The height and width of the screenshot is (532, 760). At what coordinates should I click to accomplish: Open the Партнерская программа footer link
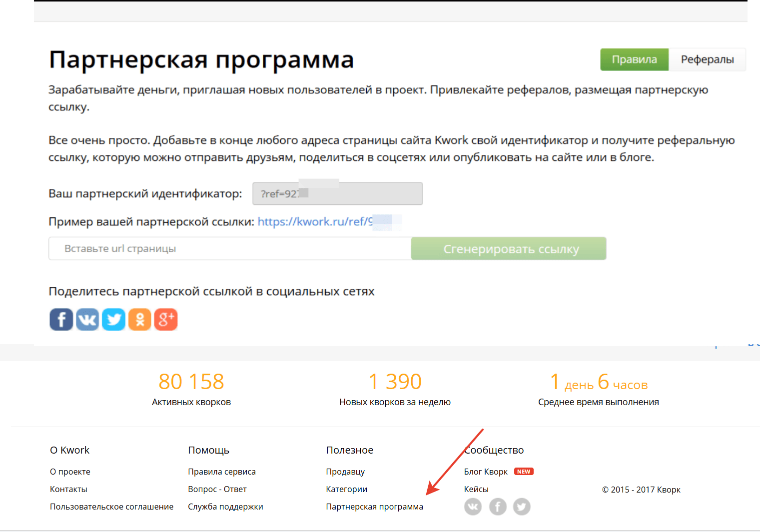point(374,507)
